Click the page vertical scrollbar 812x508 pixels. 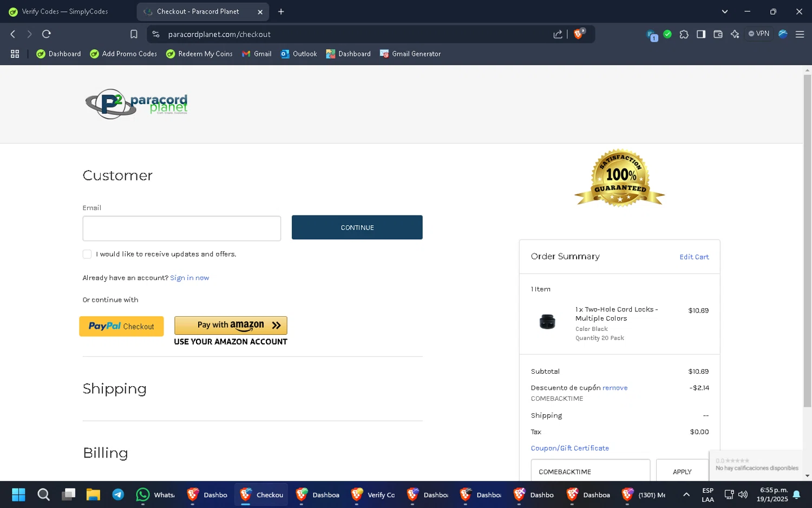pyautogui.click(x=807, y=240)
